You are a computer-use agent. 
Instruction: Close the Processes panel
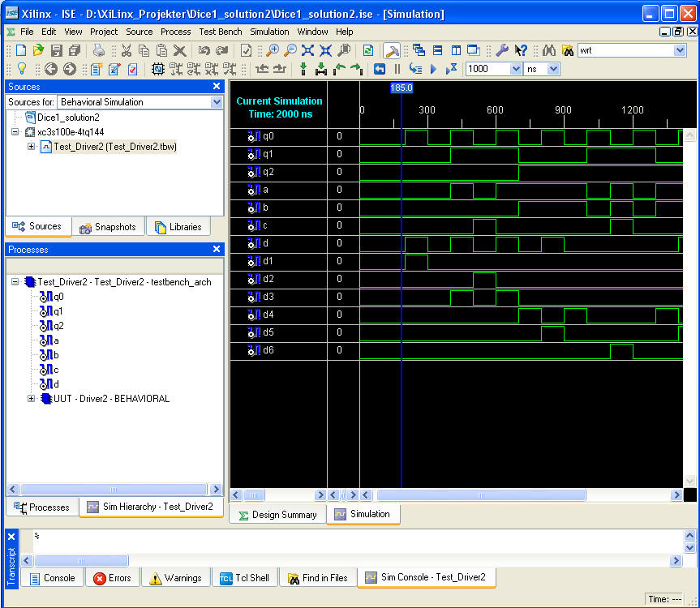click(x=217, y=249)
